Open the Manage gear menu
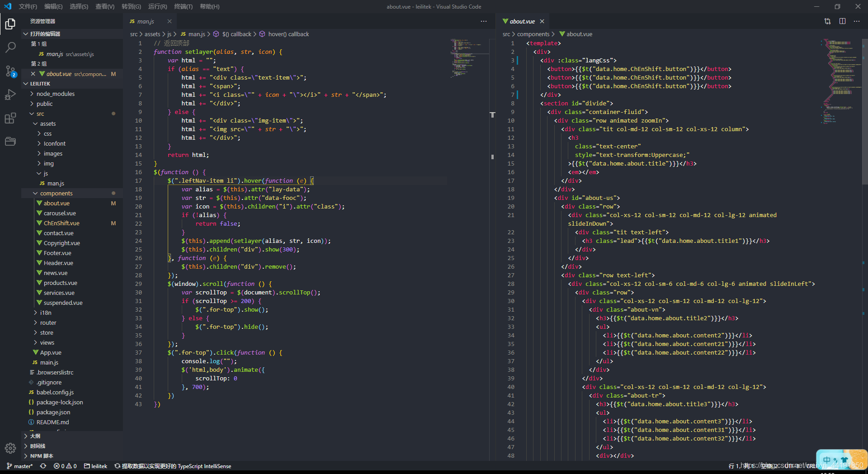 pos(10,448)
